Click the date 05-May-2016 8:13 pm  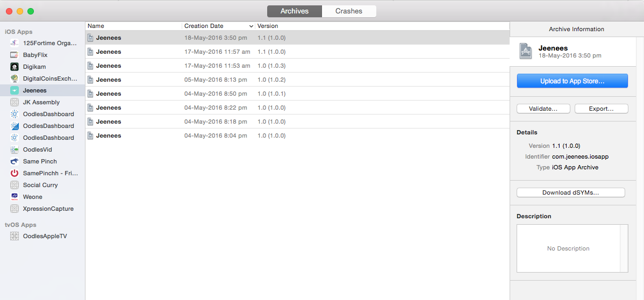click(x=216, y=80)
